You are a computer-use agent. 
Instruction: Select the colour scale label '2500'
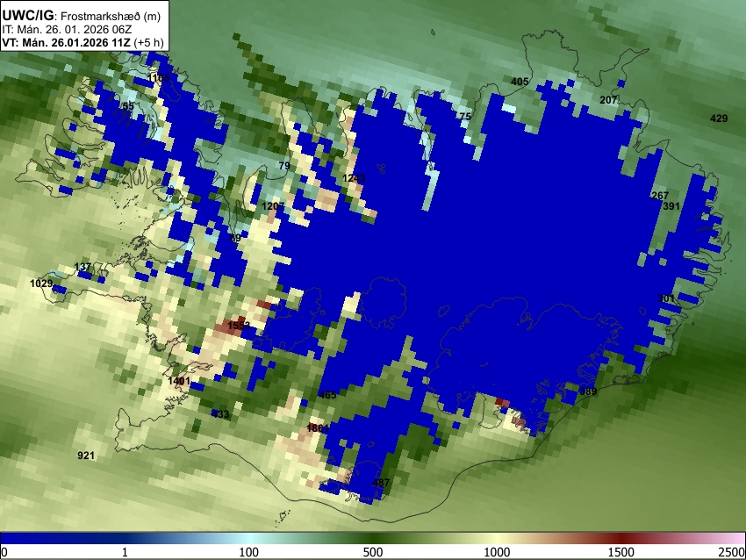point(732,552)
